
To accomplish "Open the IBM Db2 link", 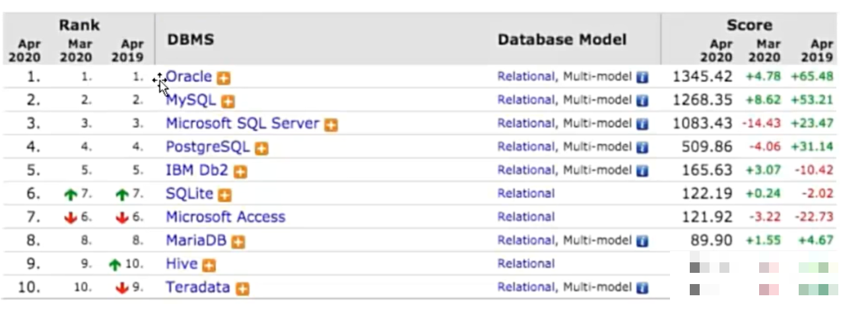I will (197, 170).
